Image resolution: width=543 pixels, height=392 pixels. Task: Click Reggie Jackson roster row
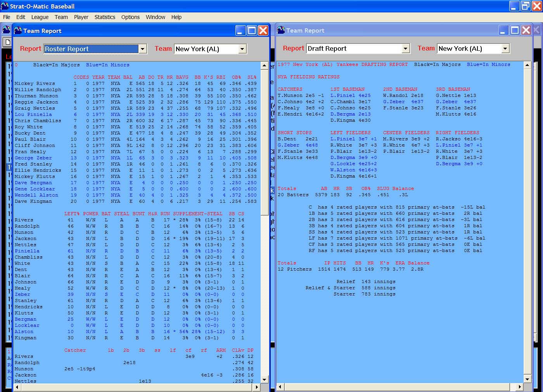[135, 102]
